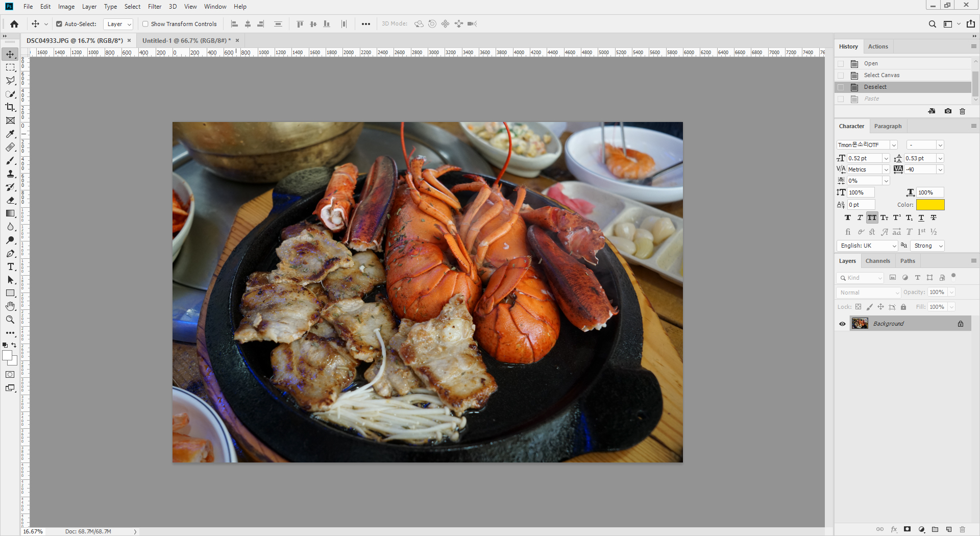The height and width of the screenshot is (536, 980).
Task: Click the yellow text Color swatch
Action: tap(930, 205)
